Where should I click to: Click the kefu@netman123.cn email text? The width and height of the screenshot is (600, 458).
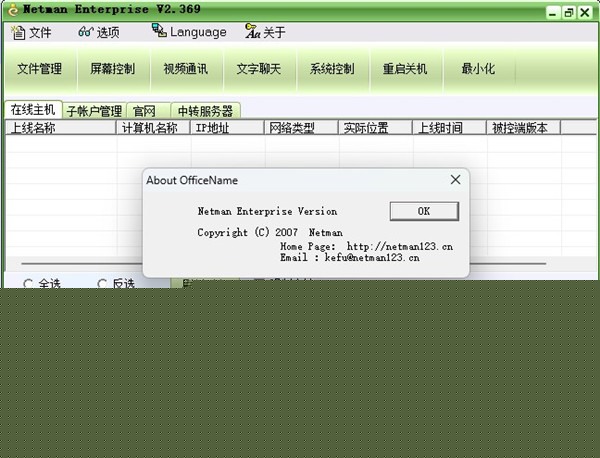coord(372,258)
